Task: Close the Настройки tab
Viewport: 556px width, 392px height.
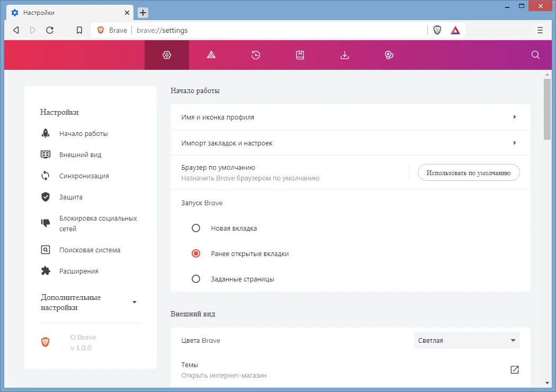Action: 127,13
